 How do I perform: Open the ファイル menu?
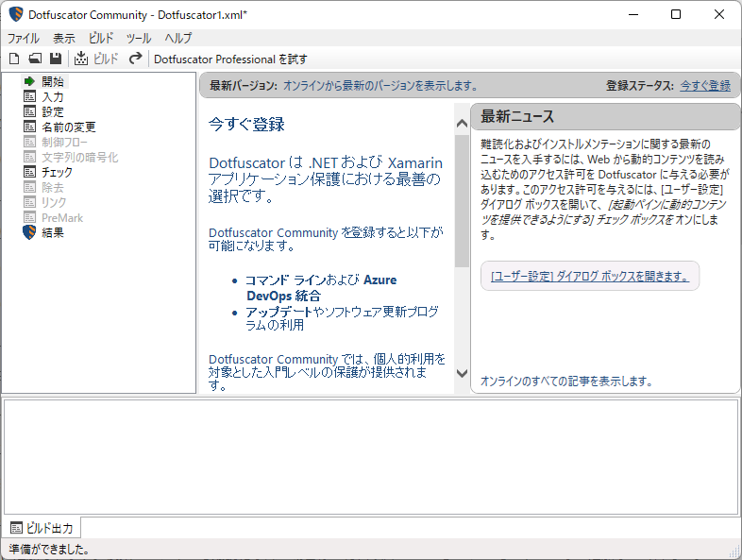pos(24,39)
